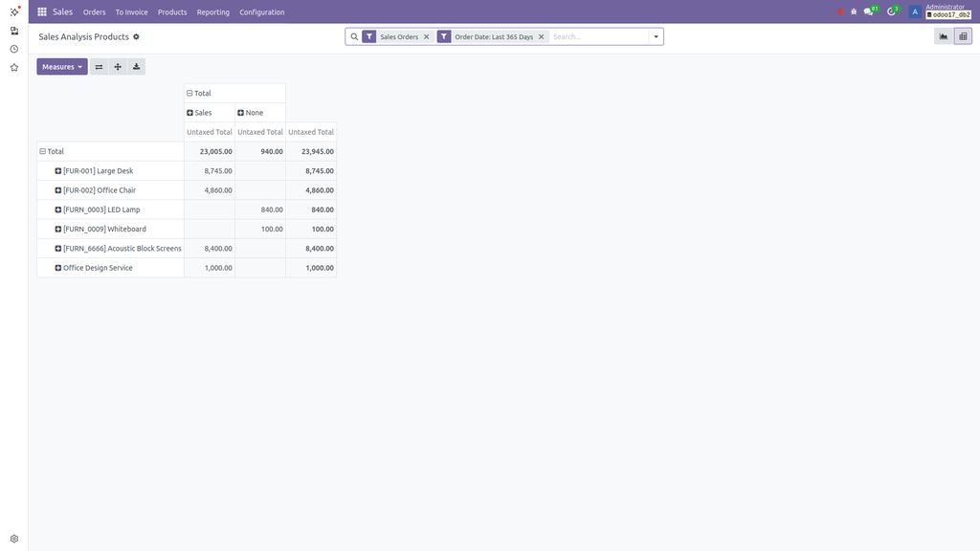Remove the Sales Orders filter
This screenshot has height=551, width=980.
point(427,36)
